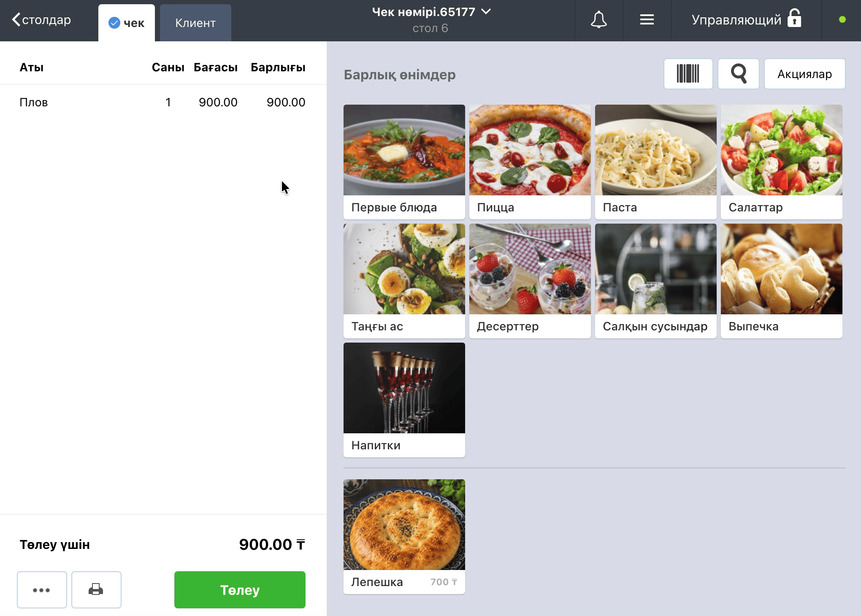Open the Акциялар promotions button
Screen dimensions: 861x616
pyautogui.click(x=804, y=74)
